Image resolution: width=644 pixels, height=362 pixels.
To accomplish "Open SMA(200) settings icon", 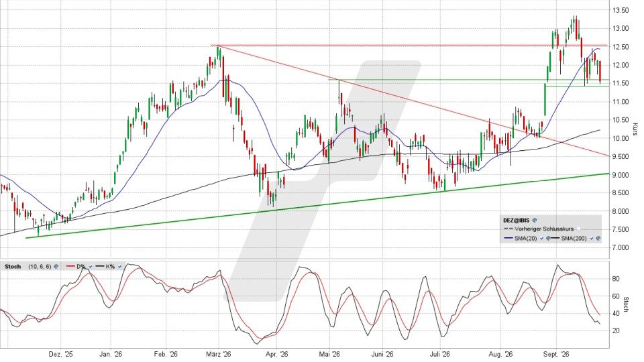I will (x=598, y=238).
